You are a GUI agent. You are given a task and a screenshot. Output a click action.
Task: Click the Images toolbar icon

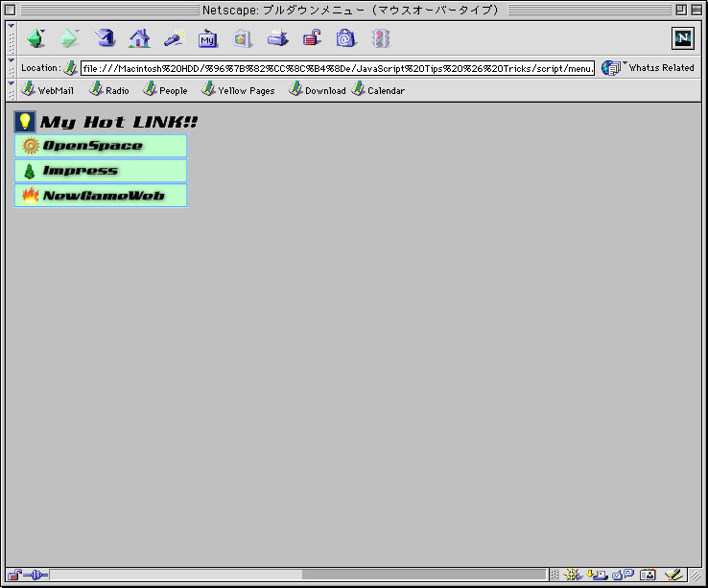[x=243, y=38]
